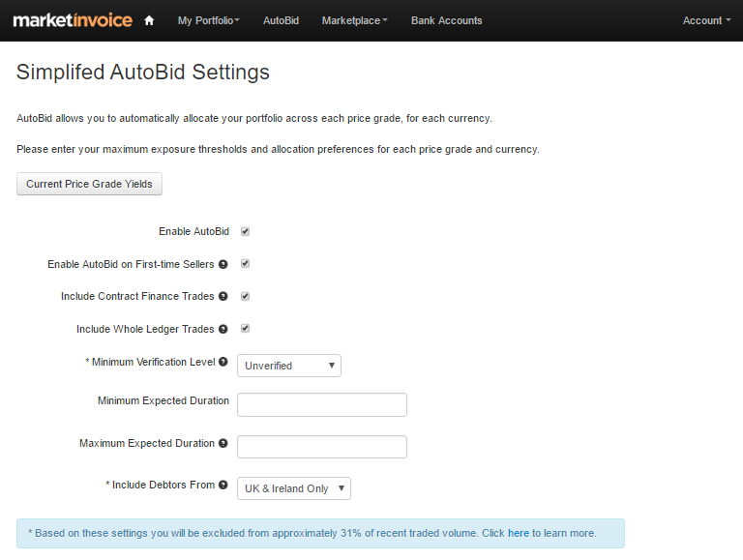The width and height of the screenshot is (743, 560).
Task: Click the 'here' link to learn more
Action: tap(519, 533)
